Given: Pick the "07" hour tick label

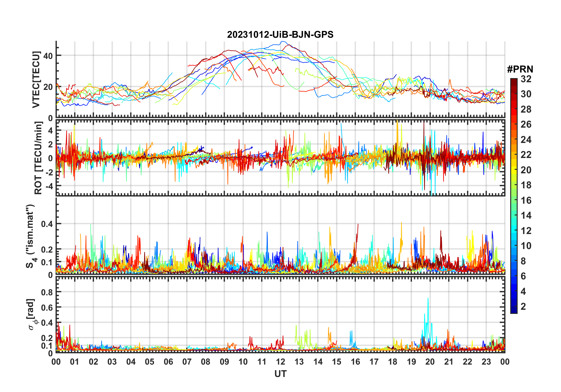Looking at the screenshot, I should tap(187, 362).
